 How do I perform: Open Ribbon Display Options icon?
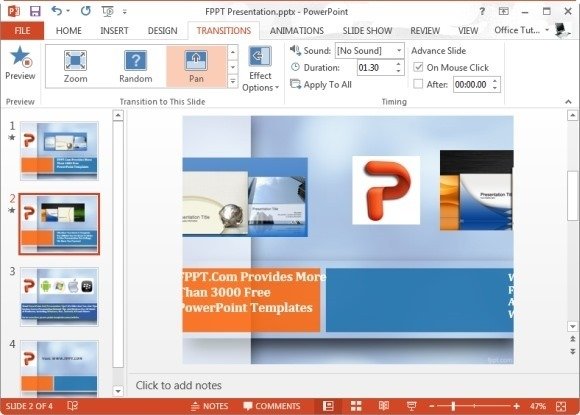(503, 11)
